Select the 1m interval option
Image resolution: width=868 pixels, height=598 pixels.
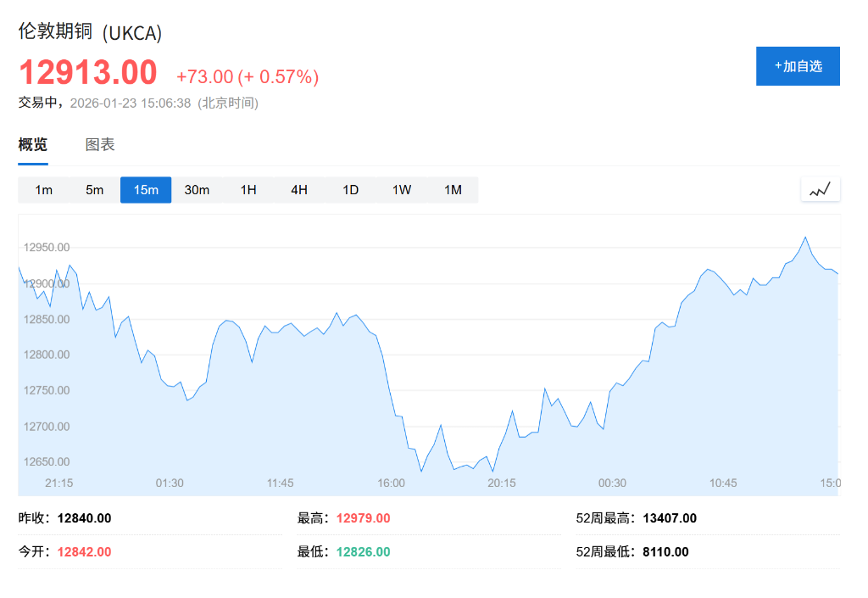pos(43,189)
